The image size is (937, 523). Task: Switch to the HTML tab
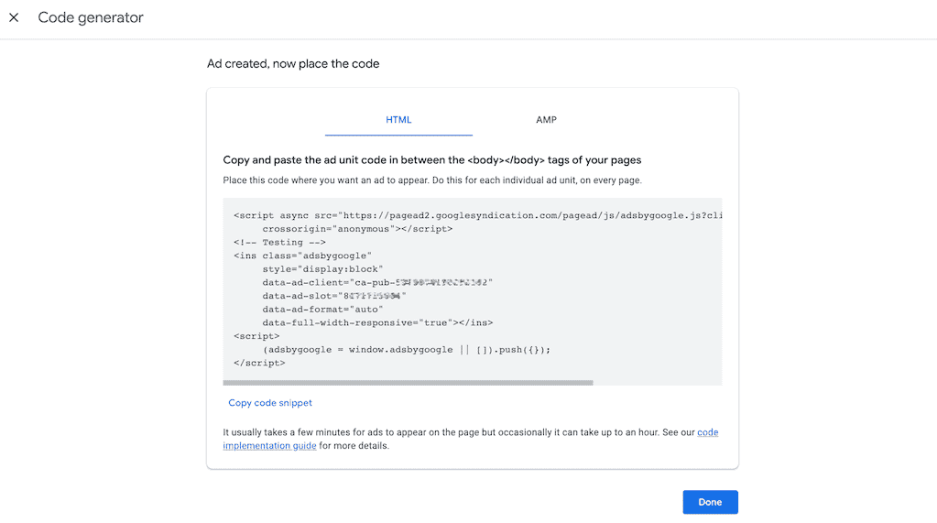[x=399, y=120]
